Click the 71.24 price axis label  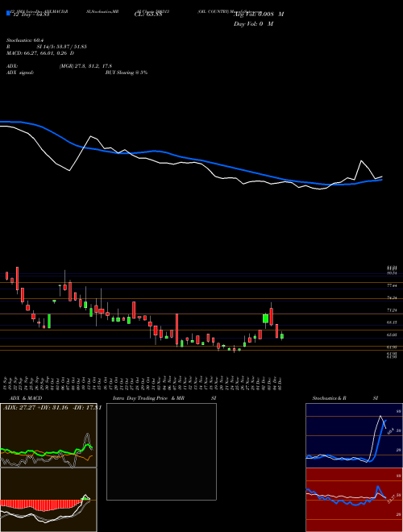point(392,310)
